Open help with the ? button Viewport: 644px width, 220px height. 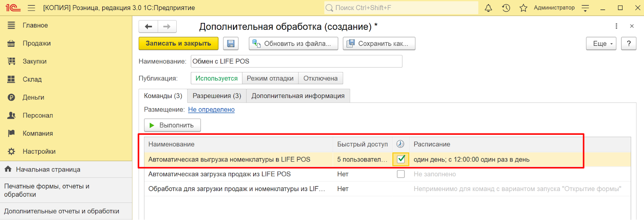point(629,43)
